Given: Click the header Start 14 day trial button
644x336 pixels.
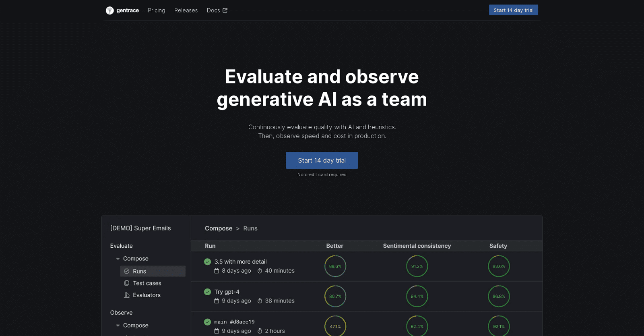Looking at the screenshot, I should click(x=513, y=10).
